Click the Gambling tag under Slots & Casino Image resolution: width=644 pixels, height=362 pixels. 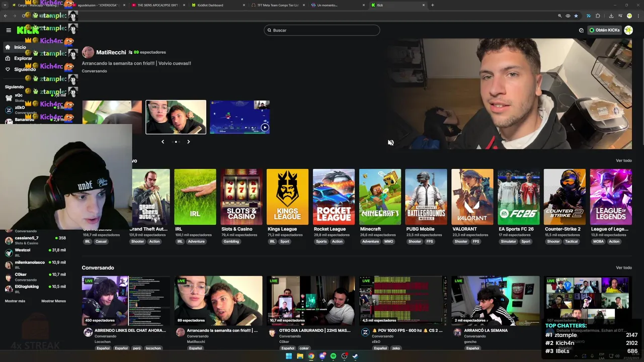pyautogui.click(x=231, y=241)
